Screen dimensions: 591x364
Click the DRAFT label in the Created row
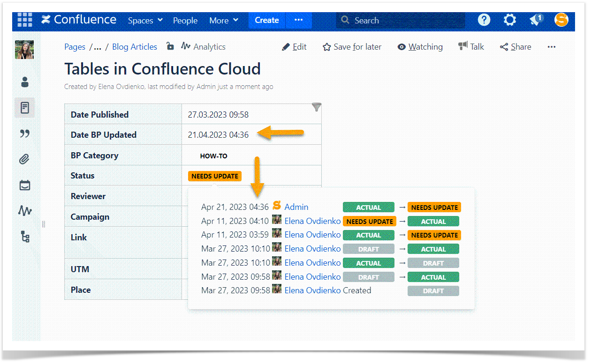click(433, 291)
